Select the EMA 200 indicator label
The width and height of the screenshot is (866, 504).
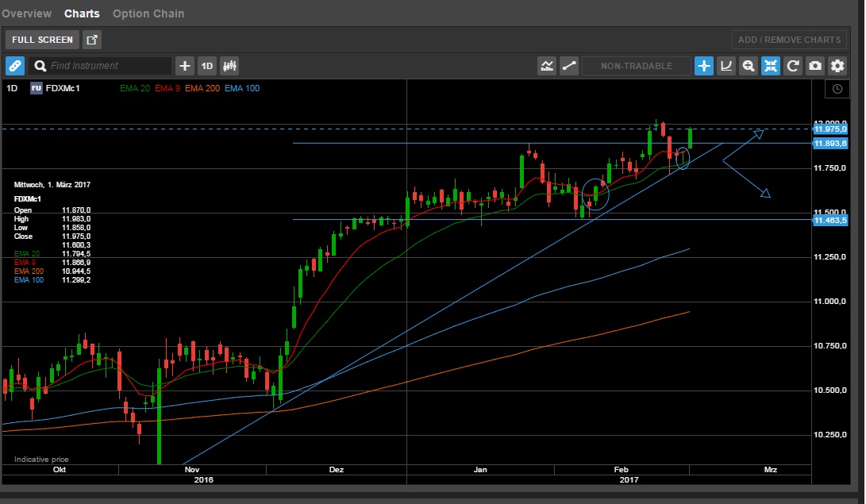tap(202, 88)
